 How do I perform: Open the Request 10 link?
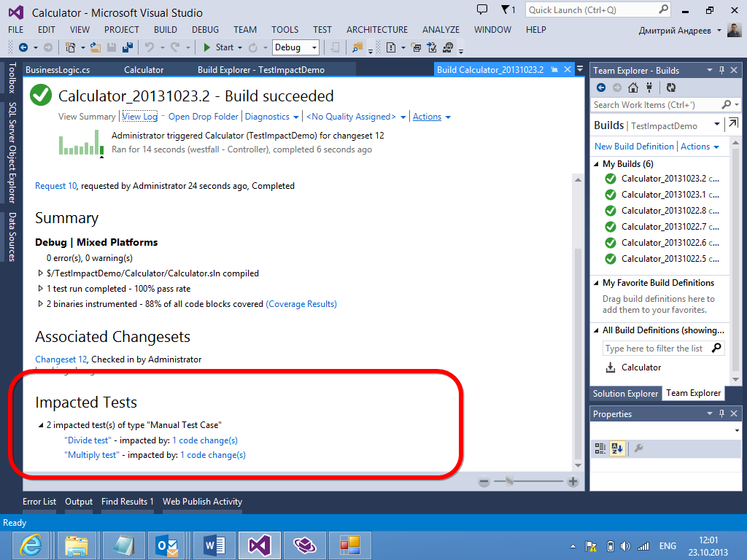point(55,186)
